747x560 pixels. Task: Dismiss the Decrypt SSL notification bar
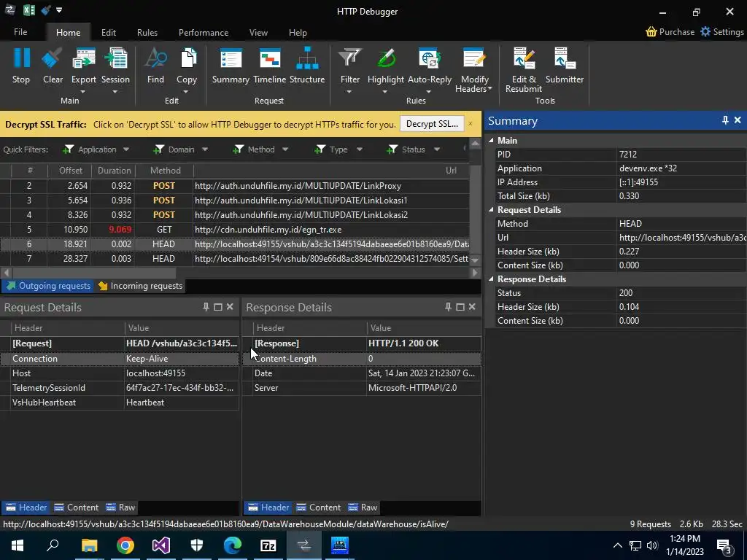pos(471,124)
